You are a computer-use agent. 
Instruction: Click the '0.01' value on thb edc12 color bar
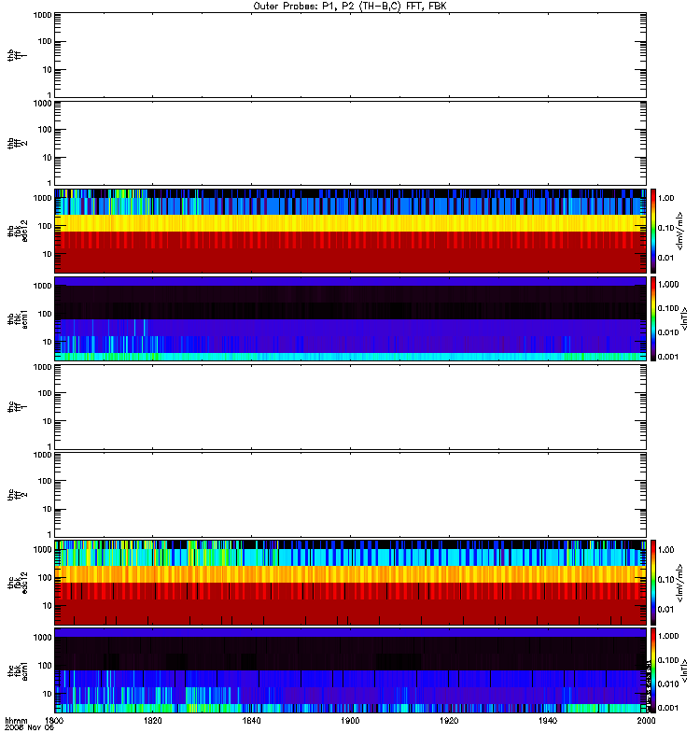(x=666, y=258)
